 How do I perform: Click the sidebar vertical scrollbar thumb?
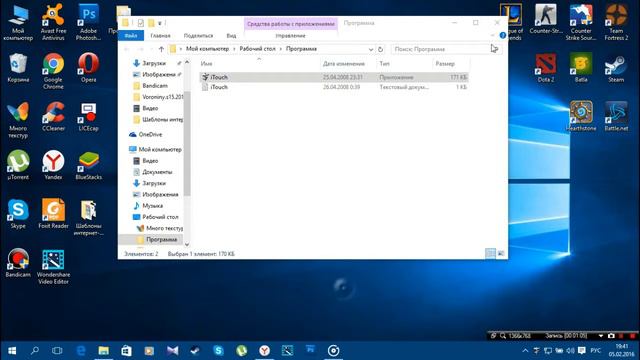click(x=187, y=143)
